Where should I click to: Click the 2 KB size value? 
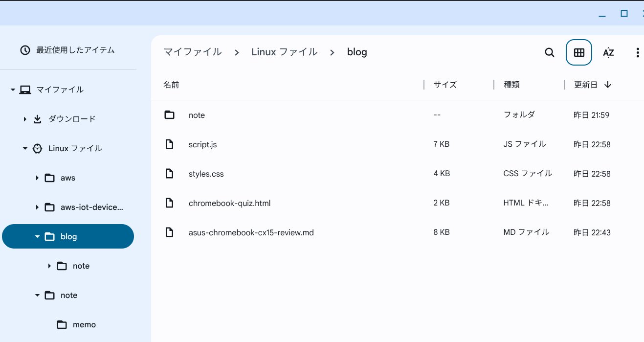pos(441,203)
